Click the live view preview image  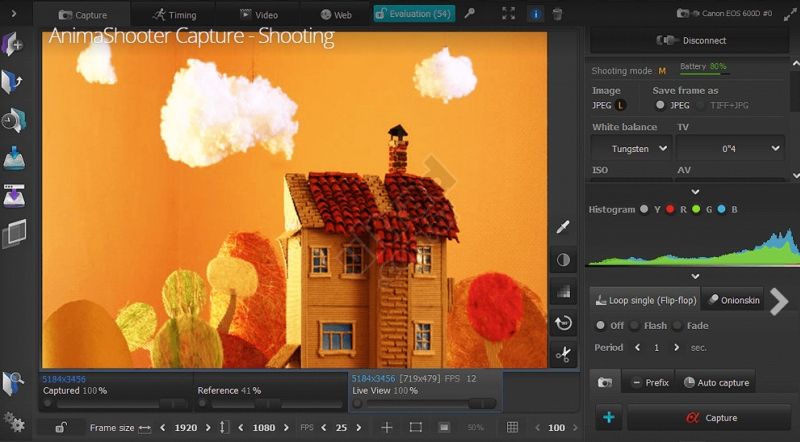pos(294,200)
